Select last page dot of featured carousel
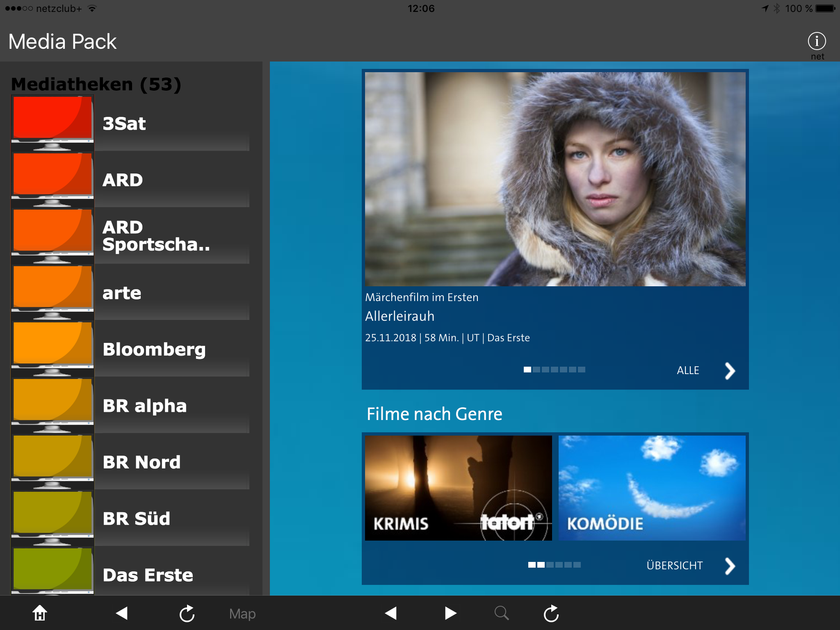Image resolution: width=840 pixels, height=630 pixels. (x=582, y=370)
